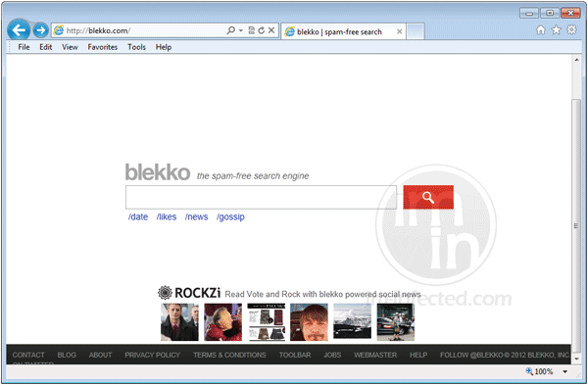Open the Tools gear icon
Screen dimensions: 588x385
[x=571, y=29]
